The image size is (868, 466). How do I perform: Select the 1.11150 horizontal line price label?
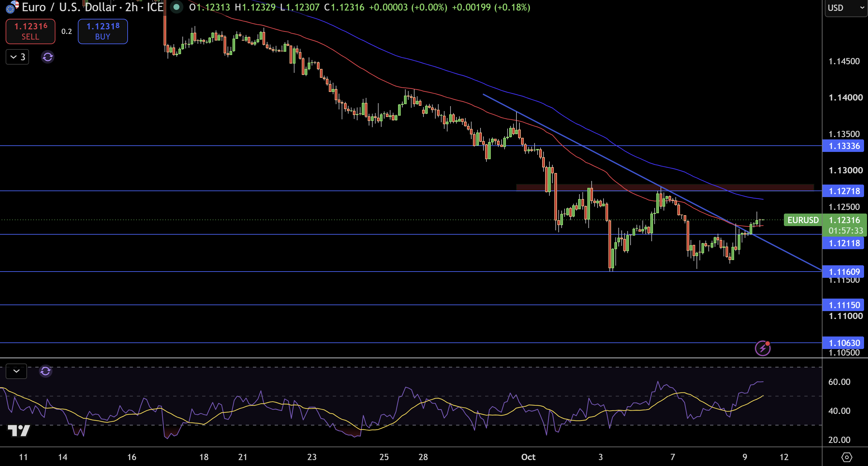(x=843, y=305)
